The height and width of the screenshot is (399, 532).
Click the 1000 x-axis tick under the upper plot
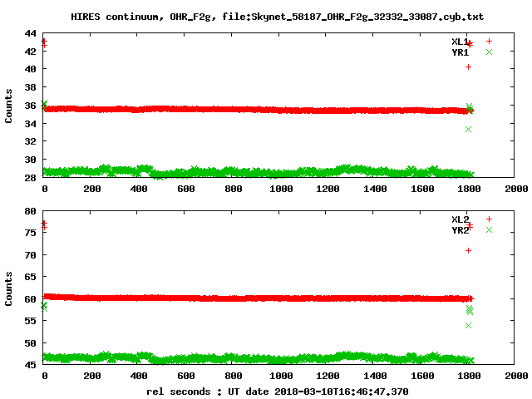point(281,189)
